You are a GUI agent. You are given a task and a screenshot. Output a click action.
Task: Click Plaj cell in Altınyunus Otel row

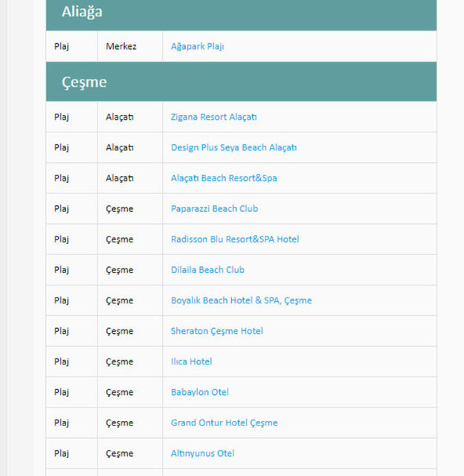[x=62, y=453]
